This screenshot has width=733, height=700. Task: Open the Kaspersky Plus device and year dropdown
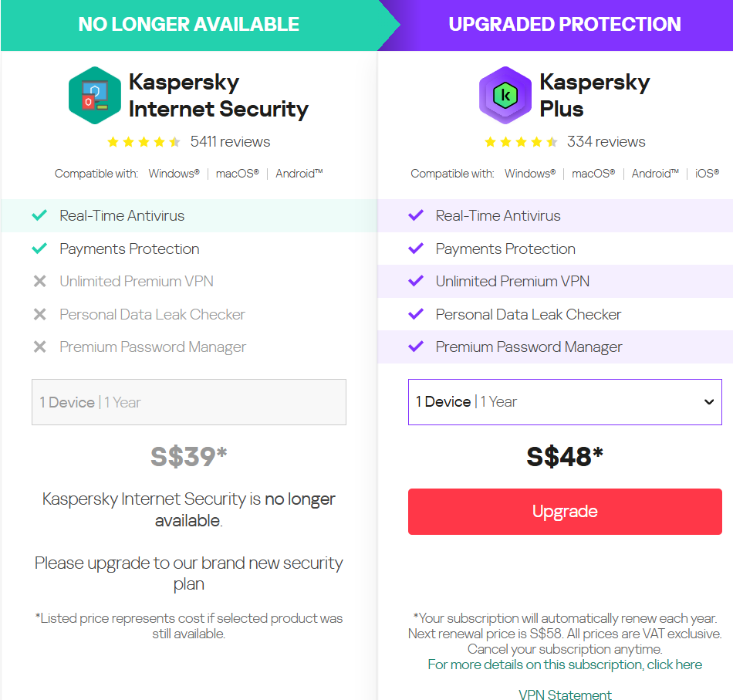[564, 401]
